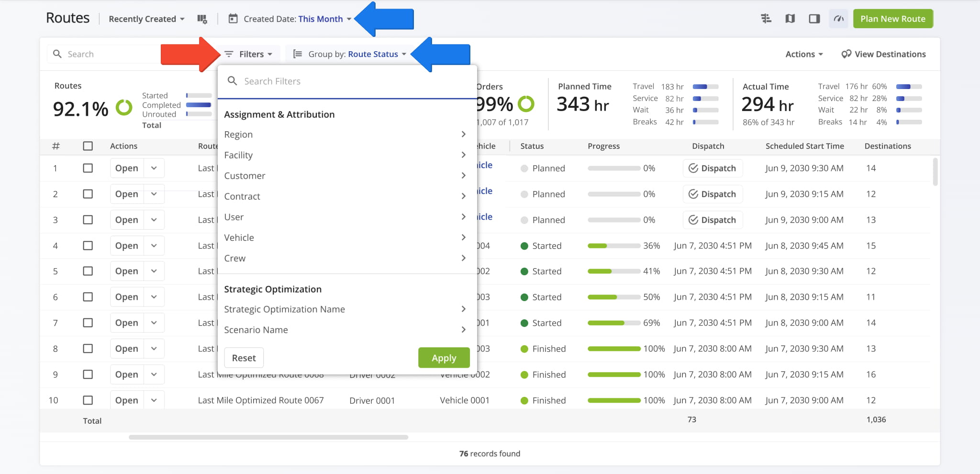
Task: Click the Driver 0001 cell
Action: click(x=372, y=400)
